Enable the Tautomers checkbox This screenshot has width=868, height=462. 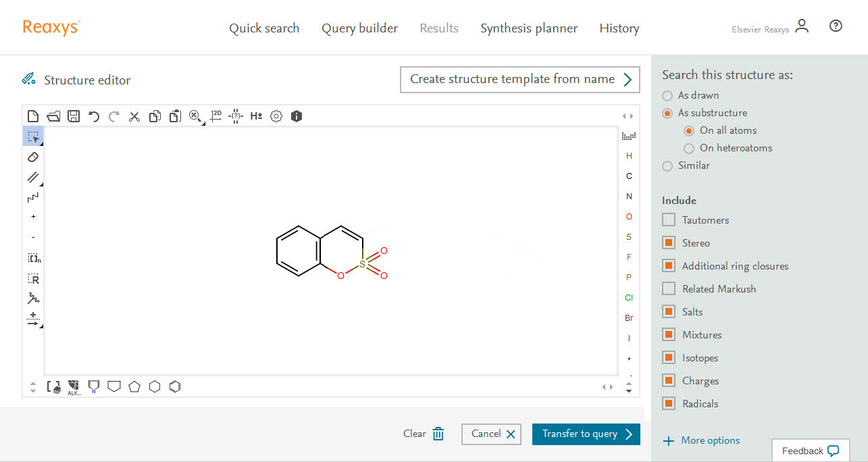point(669,220)
